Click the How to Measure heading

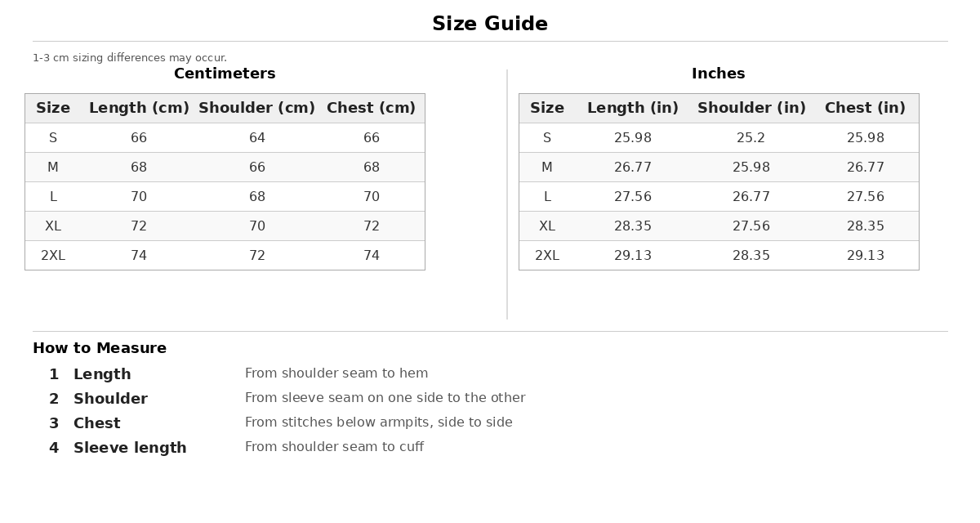click(100, 348)
